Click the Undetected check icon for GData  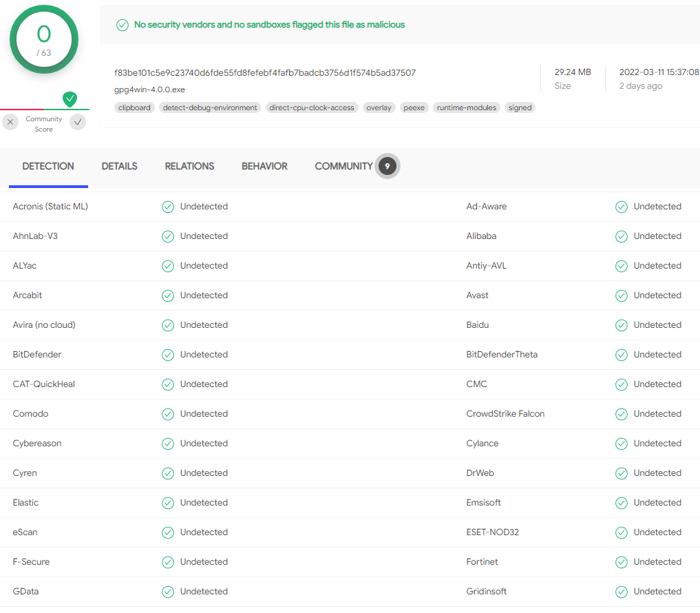[x=168, y=592]
